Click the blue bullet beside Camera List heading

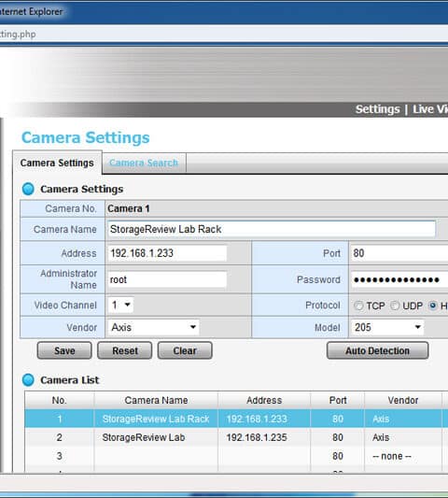pyautogui.click(x=28, y=380)
